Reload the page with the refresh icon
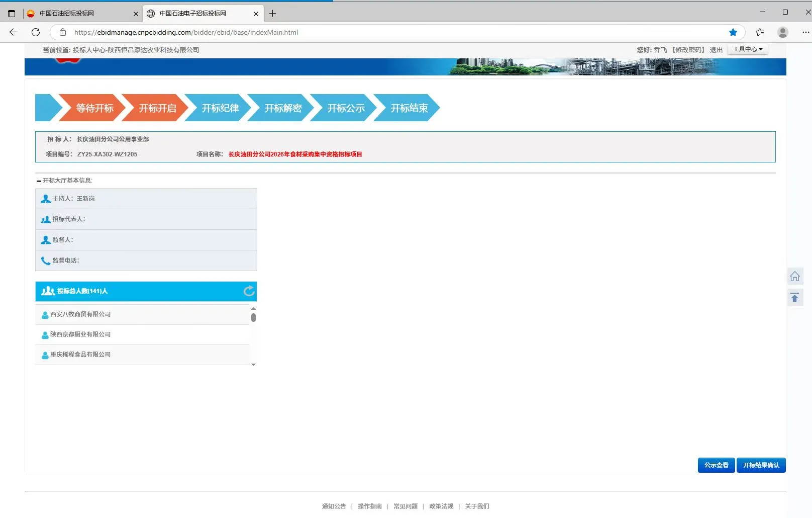This screenshot has height=518, width=812. 36,32
